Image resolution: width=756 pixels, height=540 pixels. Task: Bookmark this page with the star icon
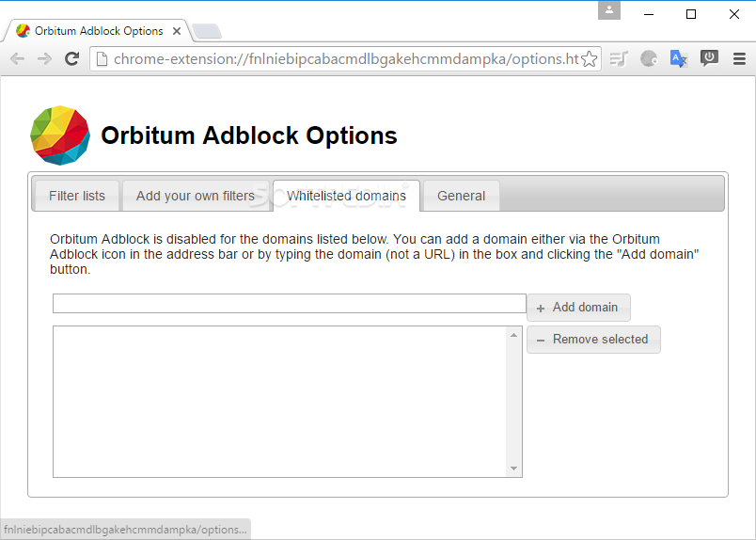point(590,59)
